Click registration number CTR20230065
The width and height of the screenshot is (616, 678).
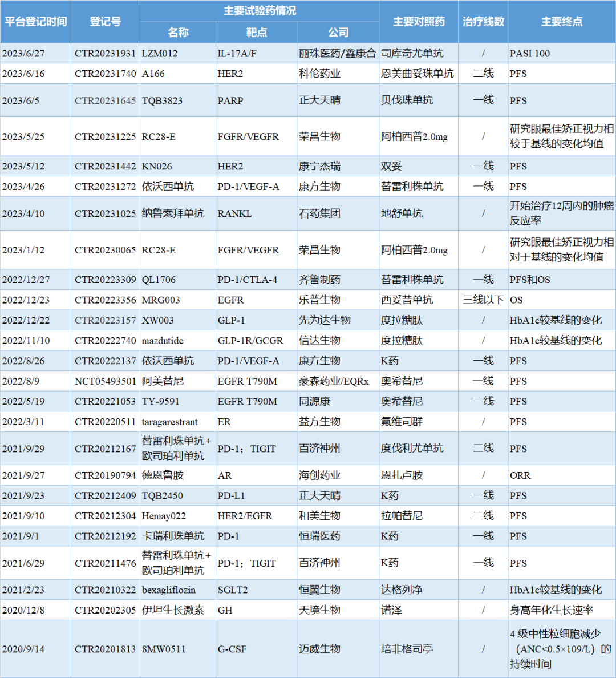[x=105, y=251]
